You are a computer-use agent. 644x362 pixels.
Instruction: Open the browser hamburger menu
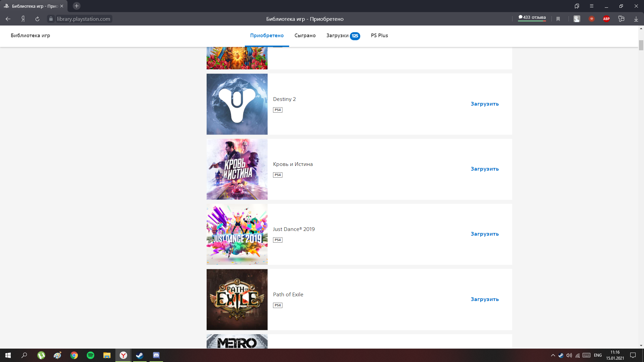coord(592,6)
